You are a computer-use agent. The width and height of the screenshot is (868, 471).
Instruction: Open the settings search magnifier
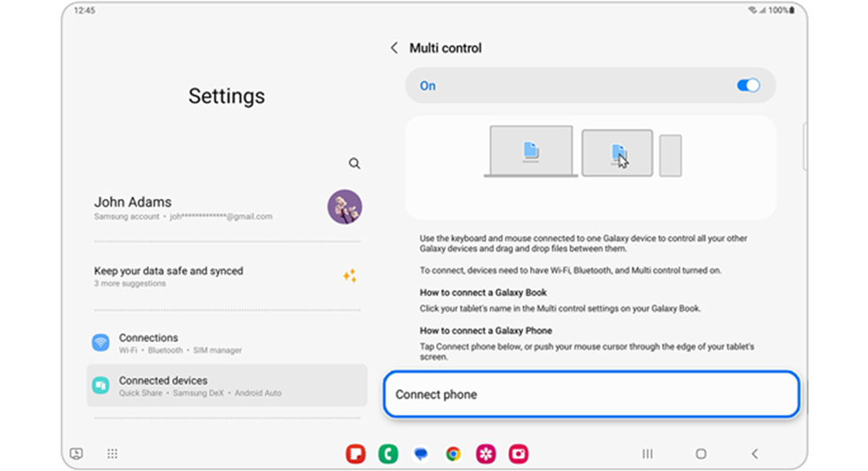(354, 163)
